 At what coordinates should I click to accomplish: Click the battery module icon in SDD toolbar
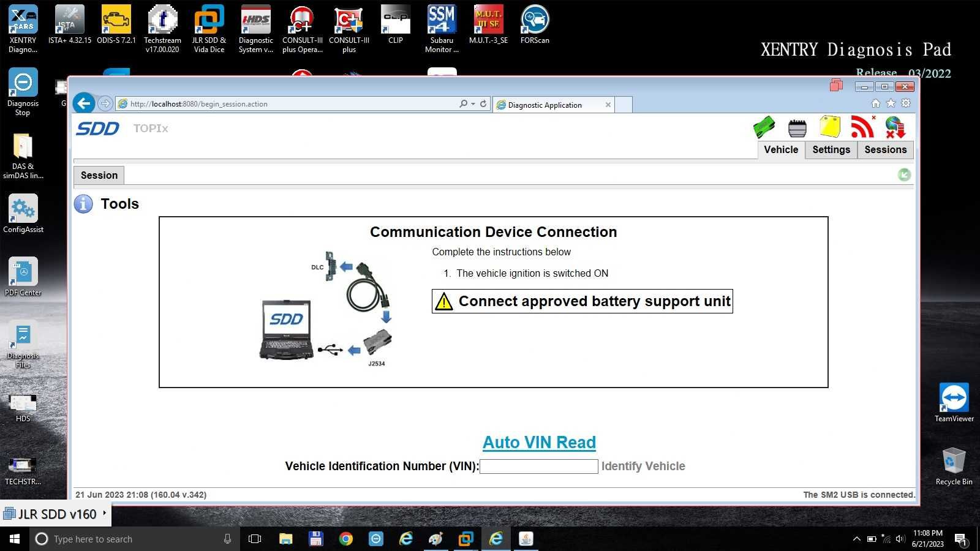797,128
